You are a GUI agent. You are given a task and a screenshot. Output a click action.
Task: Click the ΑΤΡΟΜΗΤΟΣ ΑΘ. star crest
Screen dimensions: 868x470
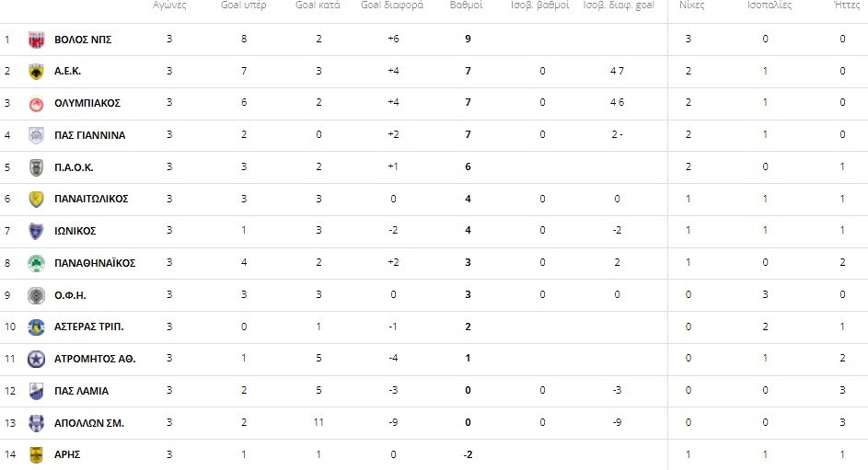click(36, 359)
